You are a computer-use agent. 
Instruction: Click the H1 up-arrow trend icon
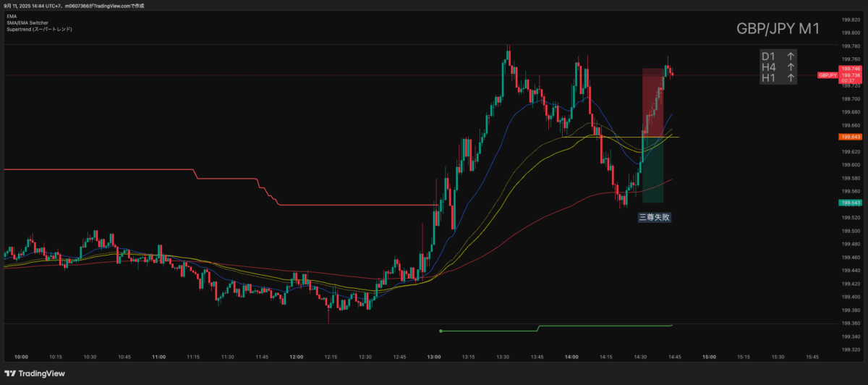[791, 77]
